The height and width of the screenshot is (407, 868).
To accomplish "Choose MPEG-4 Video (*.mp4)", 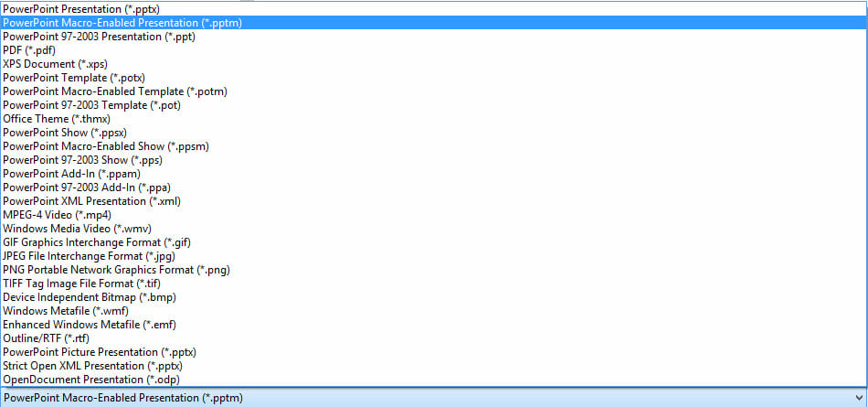I will tap(433, 215).
